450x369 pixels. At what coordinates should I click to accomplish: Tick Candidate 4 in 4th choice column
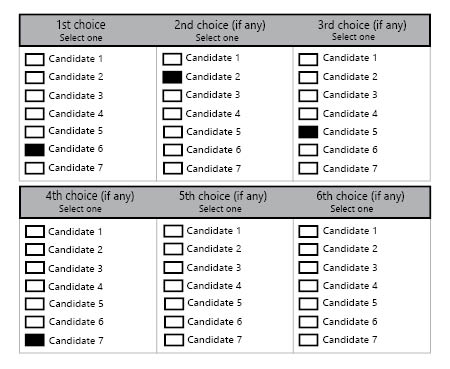34,286
